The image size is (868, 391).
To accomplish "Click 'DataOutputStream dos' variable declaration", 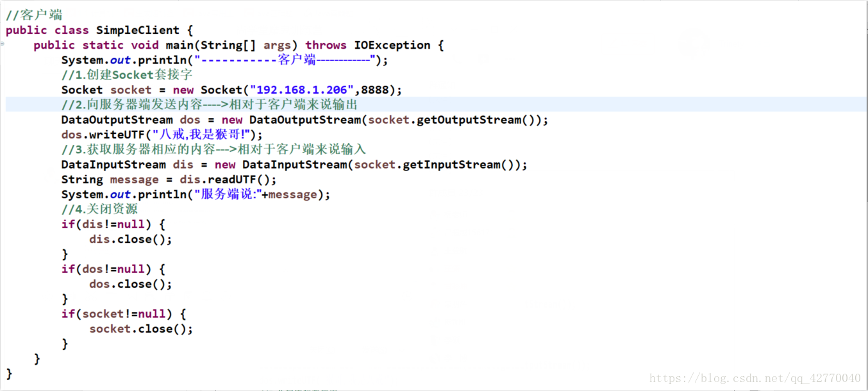I will (131, 120).
